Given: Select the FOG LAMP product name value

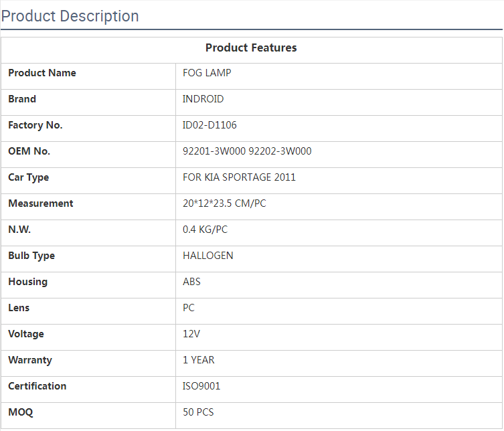Looking at the screenshot, I should point(207,73).
